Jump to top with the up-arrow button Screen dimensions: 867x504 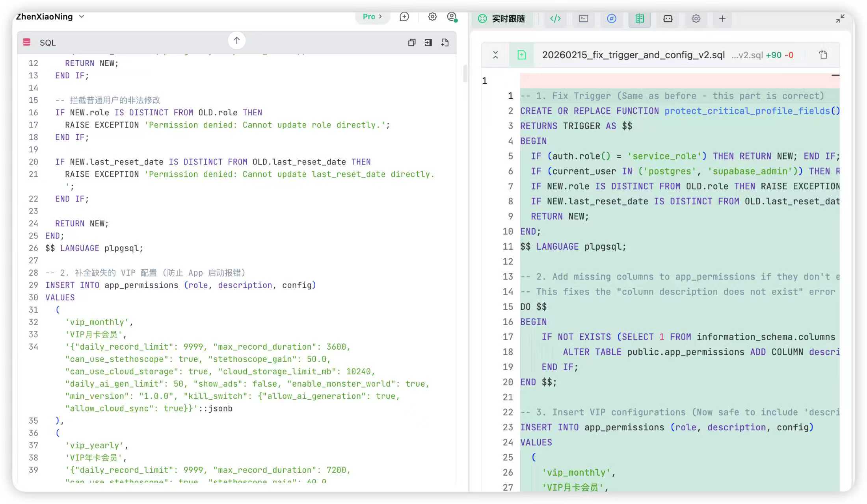pos(237,41)
